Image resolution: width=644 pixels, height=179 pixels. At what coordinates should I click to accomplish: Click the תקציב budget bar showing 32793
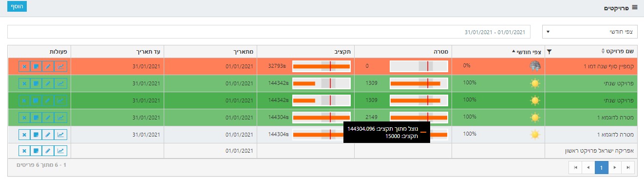(322, 66)
